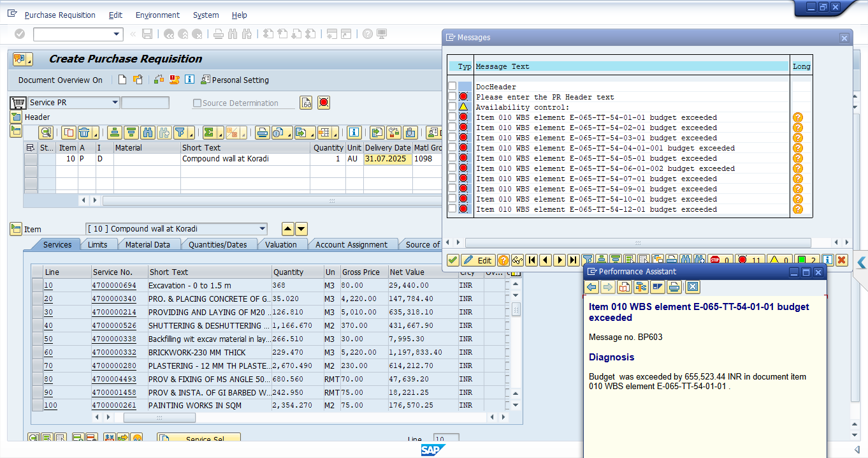
Task: Click the Create new document icon
Action: (x=122, y=80)
